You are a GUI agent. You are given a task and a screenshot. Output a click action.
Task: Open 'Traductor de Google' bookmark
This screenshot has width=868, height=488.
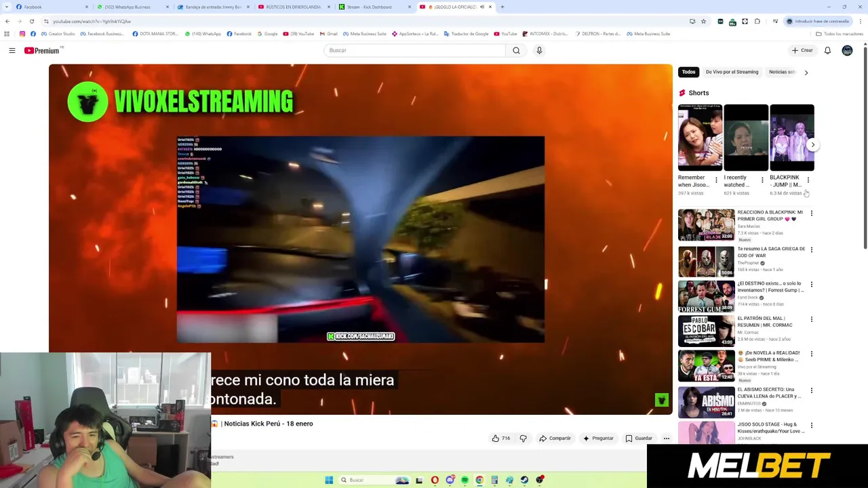pos(466,34)
